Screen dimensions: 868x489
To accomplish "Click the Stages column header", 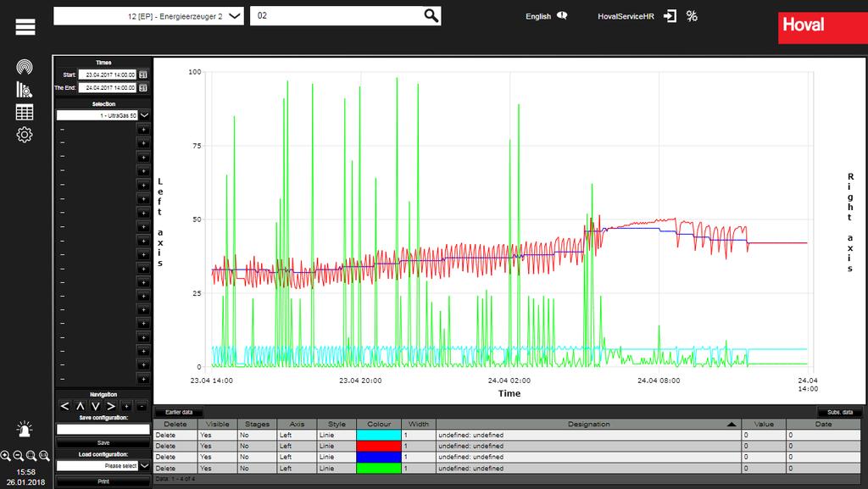I will (x=258, y=425).
